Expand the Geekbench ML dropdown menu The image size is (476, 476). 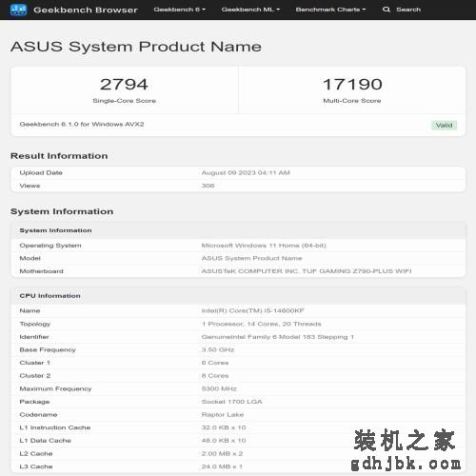(250, 10)
